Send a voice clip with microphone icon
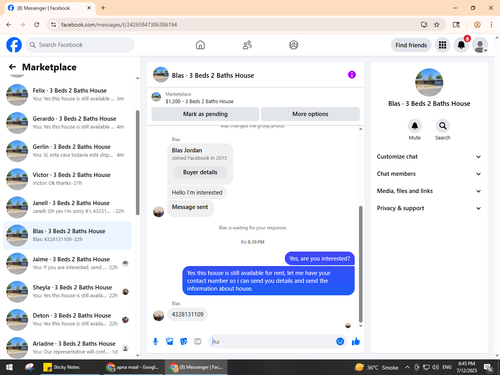The width and height of the screenshot is (500, 375). tap(155, 341)
